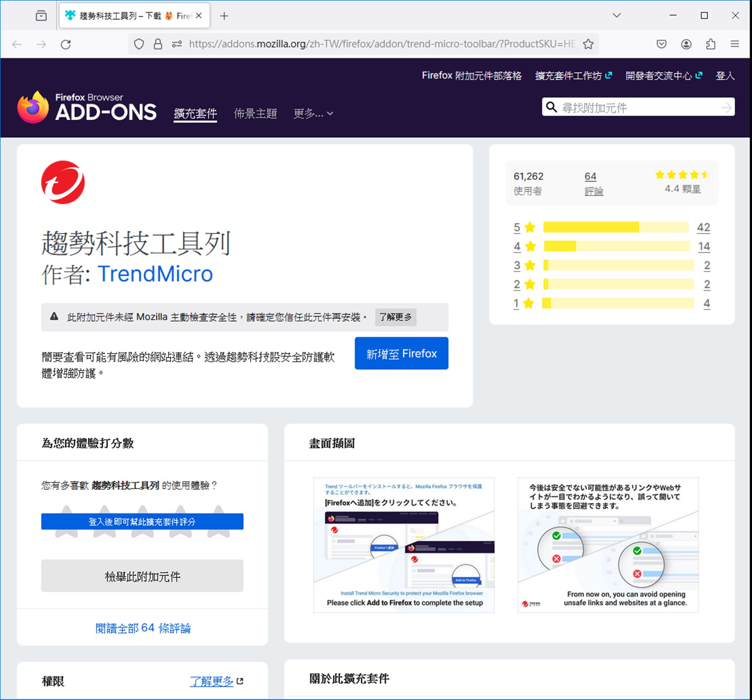Open the 4 one-star reviews count

click(x=707, y=303)
